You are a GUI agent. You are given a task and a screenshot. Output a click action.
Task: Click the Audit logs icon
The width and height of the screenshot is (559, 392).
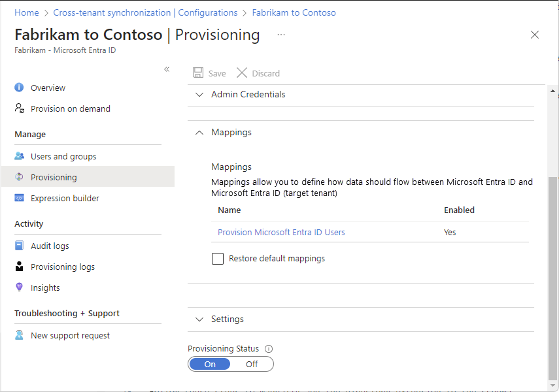19,246
